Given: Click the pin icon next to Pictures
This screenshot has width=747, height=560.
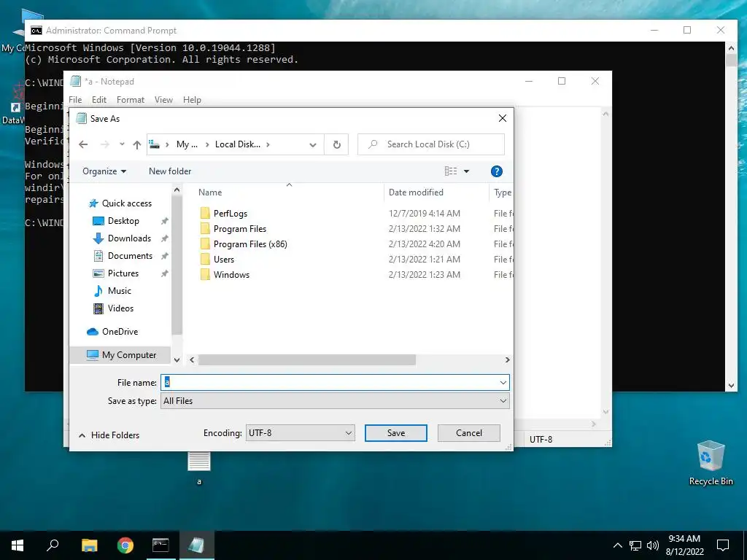Looking at the screenshot, I should coord(164,273).
